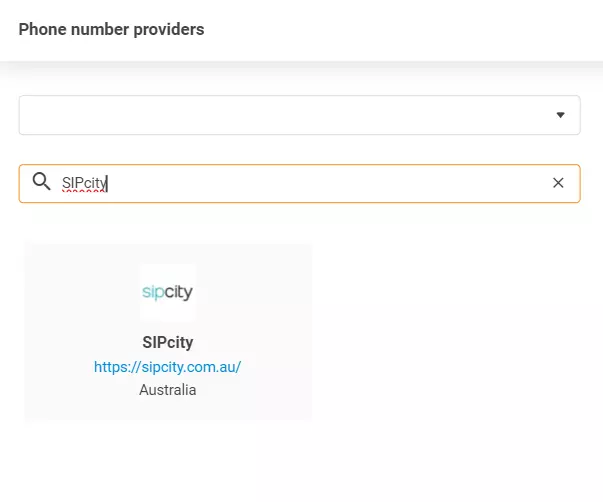603x502 pixels.
Task: Click the "city" part of the logo
Action: pos(180,292)
